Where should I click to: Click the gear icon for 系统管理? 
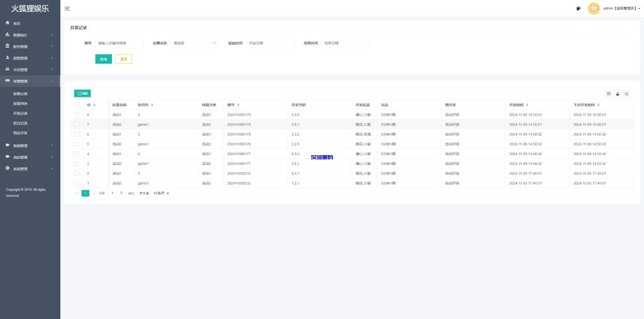8,168
